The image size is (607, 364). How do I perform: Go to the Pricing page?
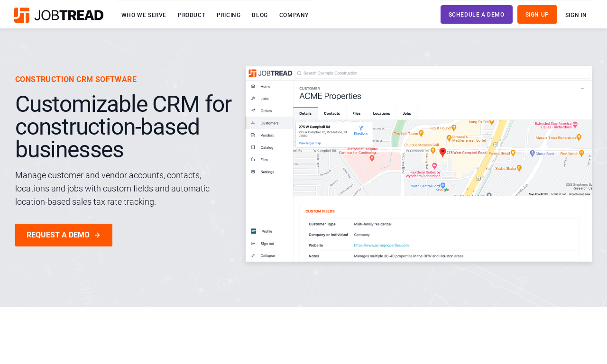click(x=229, y=15)
